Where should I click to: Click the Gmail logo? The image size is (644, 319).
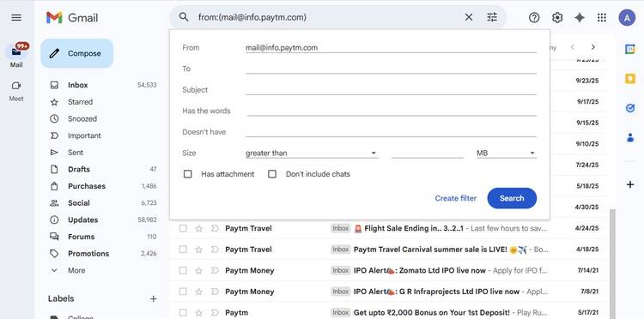(72, 17)
